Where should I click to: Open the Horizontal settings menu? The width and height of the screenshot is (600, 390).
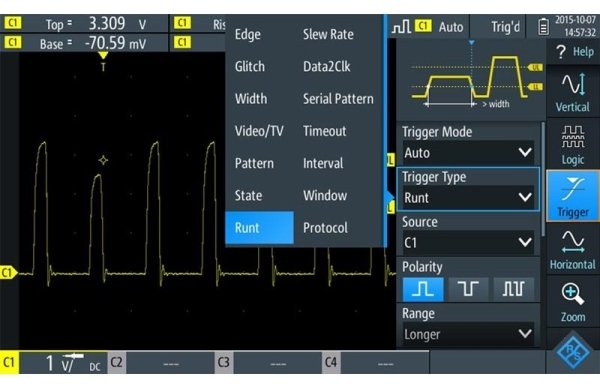[x=572, y=249]
